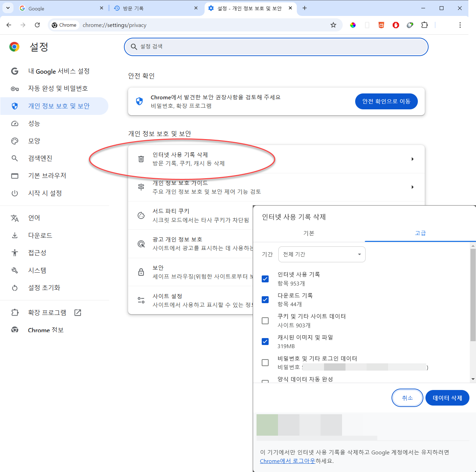This screenshot has width=476, height=472.
Task: Enable 쿠키 및 기타 사이트 데이터 checkbox
Action: pyautogui.click(x=265, y=320)
